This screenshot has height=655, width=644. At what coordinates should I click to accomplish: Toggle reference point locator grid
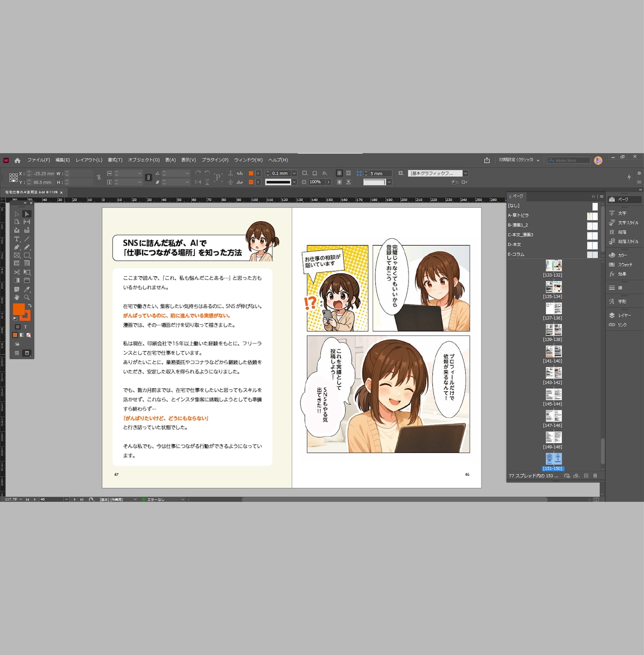pyautogui.click(x=13, y=177)
